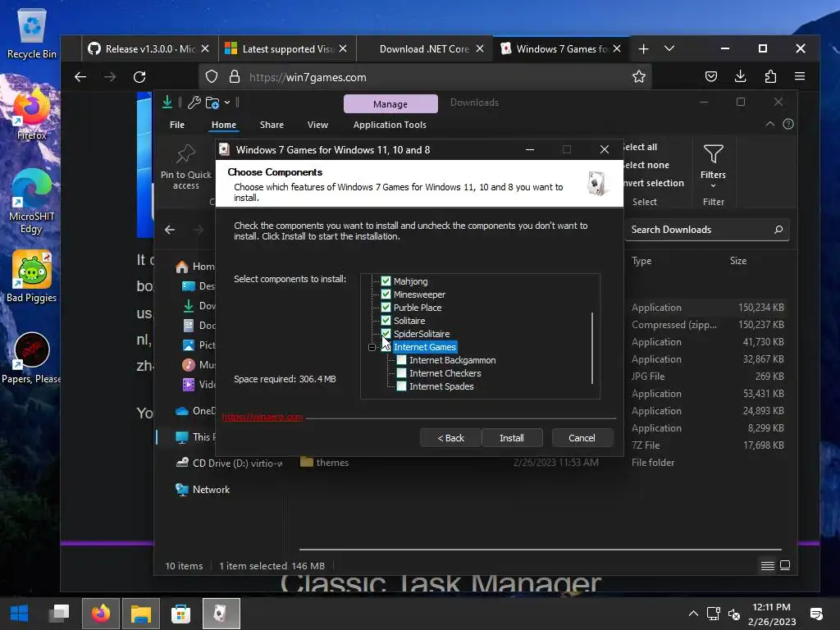Click the Task View taskbar icon

pos(59,614)
